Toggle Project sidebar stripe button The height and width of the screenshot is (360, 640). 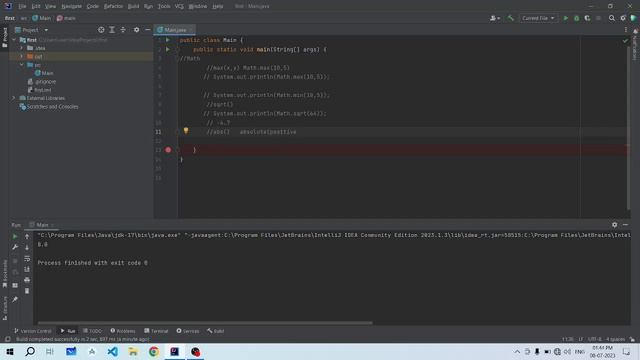(4, 37)
